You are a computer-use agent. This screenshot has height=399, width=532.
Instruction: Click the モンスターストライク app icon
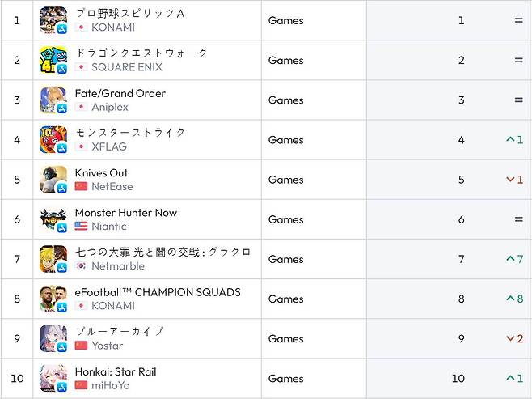point(53,139)
